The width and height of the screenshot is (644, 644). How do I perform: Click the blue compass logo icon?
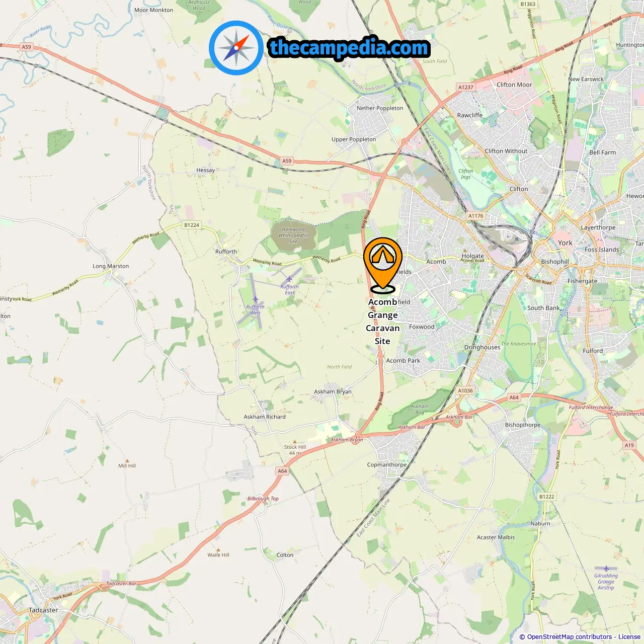236,48
